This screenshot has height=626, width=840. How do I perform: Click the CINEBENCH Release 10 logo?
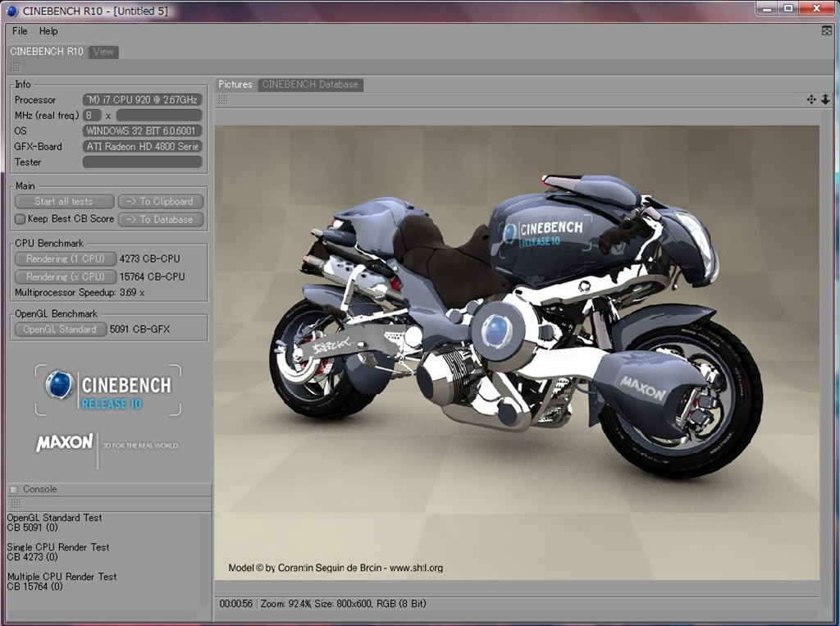pos(108,390)
